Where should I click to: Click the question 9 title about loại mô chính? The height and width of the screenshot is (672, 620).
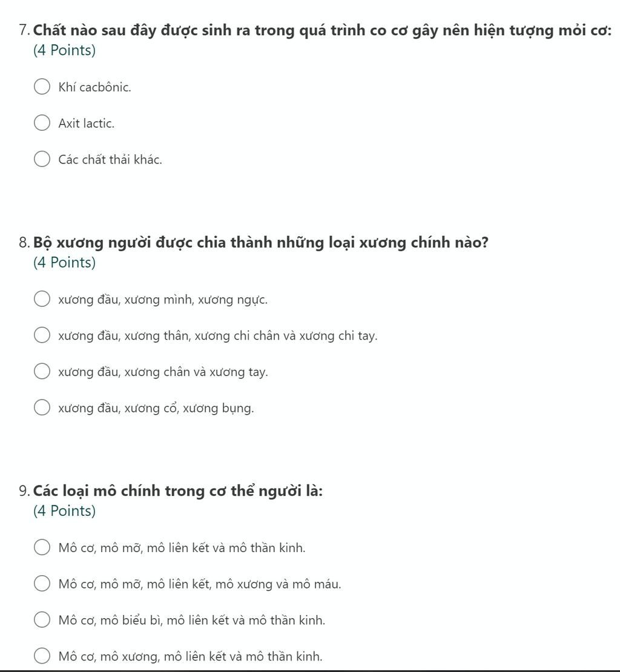[x=177, y=491]
